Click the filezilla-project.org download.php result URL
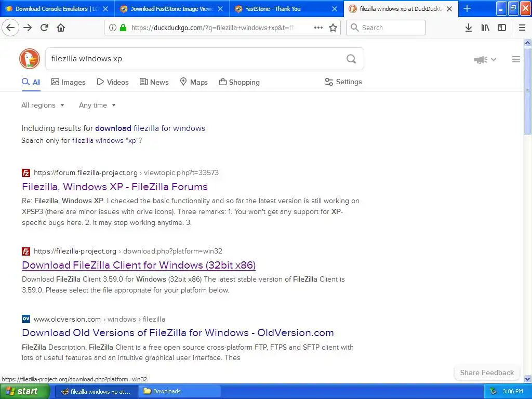 [x=128, y=251]
